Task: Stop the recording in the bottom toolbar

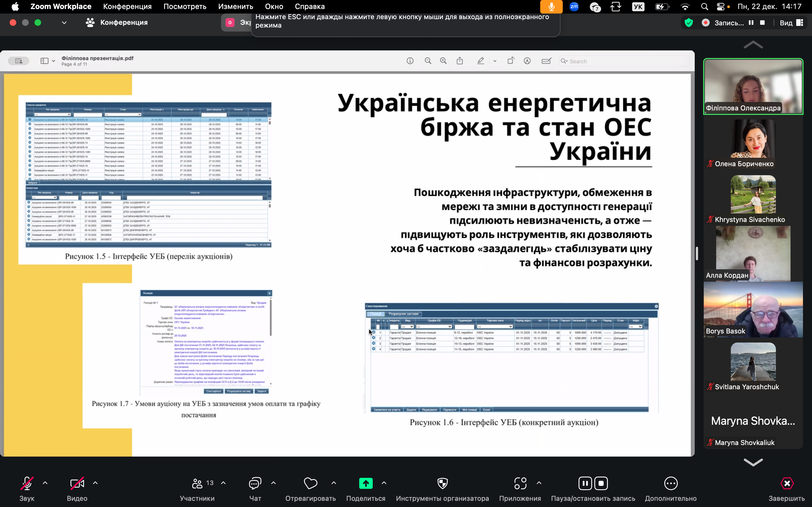Action: (x=601, y=484)
